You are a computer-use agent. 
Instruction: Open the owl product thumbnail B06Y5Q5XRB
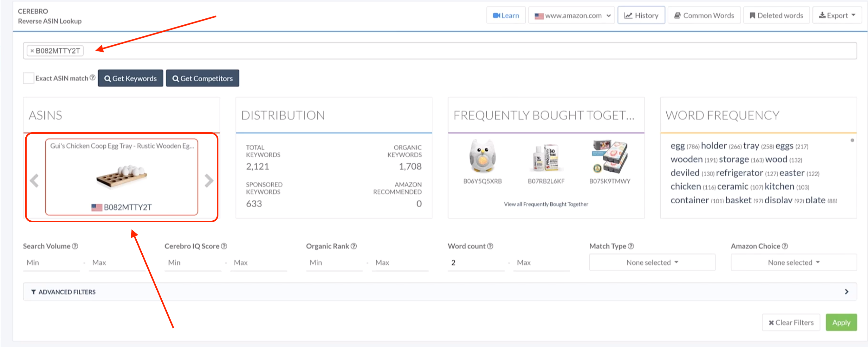(482, 156)
